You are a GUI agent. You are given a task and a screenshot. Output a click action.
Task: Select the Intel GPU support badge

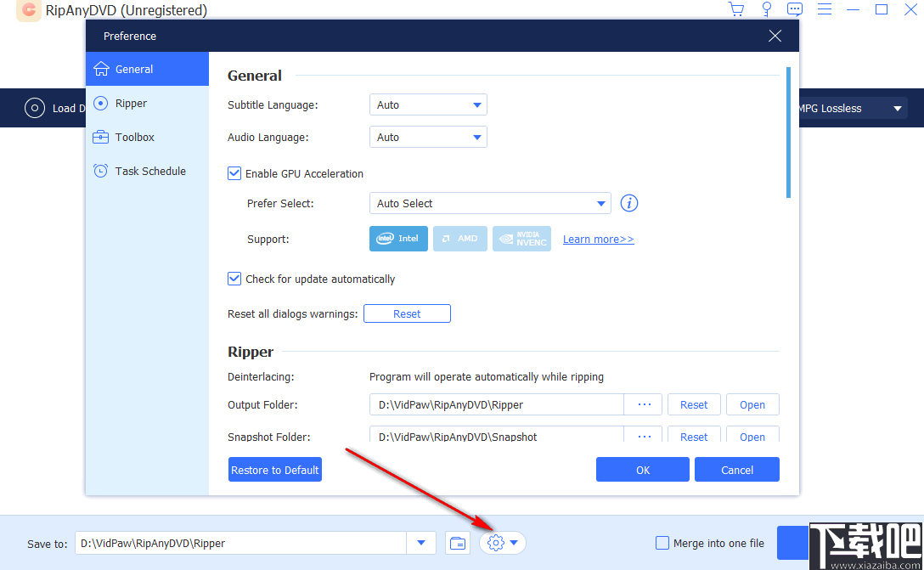pos(398,239)
